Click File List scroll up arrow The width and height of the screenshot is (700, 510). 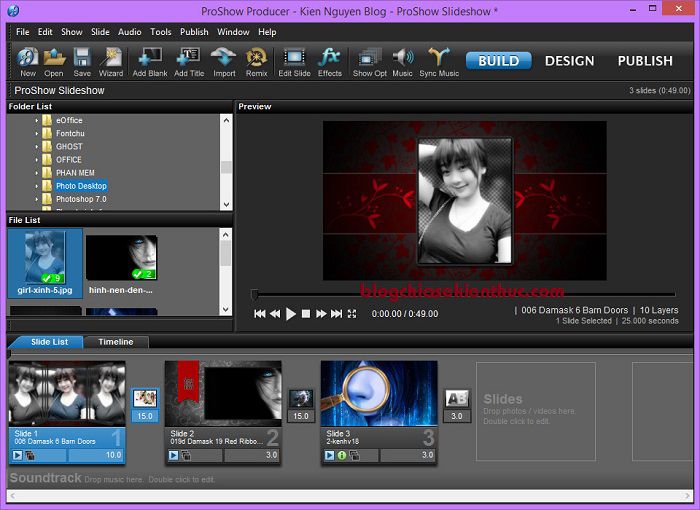pyautogui.click(x=226, y=234)
